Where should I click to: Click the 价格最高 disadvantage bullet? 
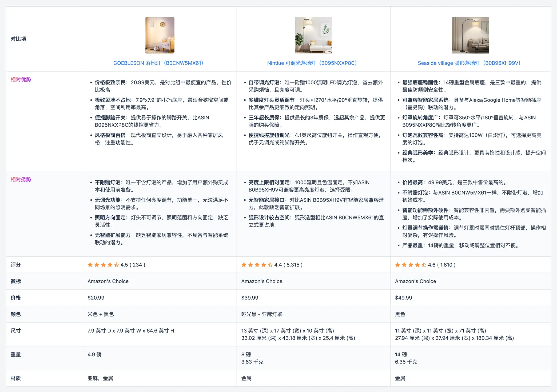click(x=454, y=183)
